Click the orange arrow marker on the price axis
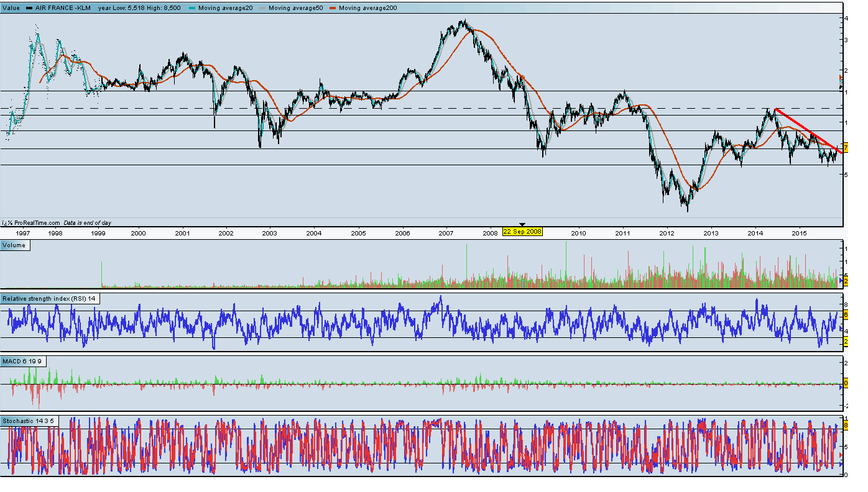This screenshot has height=492, width=868. pyautogui.click(x=841, y=77)
